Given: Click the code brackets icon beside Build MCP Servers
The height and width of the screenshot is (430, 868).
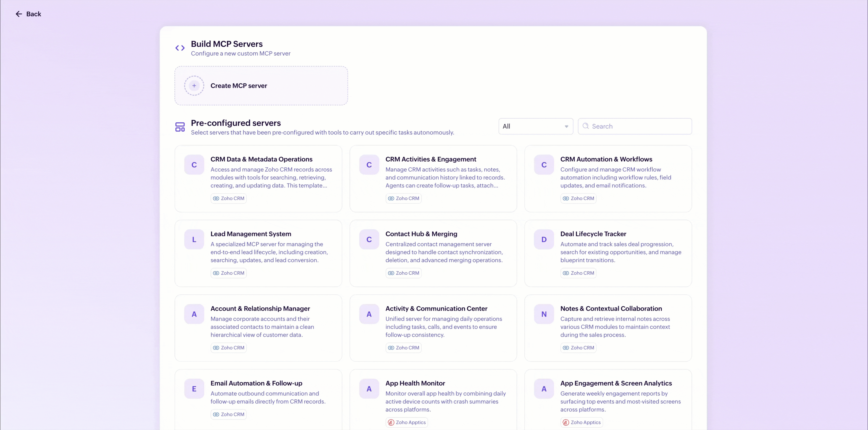Looking at the screenshot, I should point(180,48).
